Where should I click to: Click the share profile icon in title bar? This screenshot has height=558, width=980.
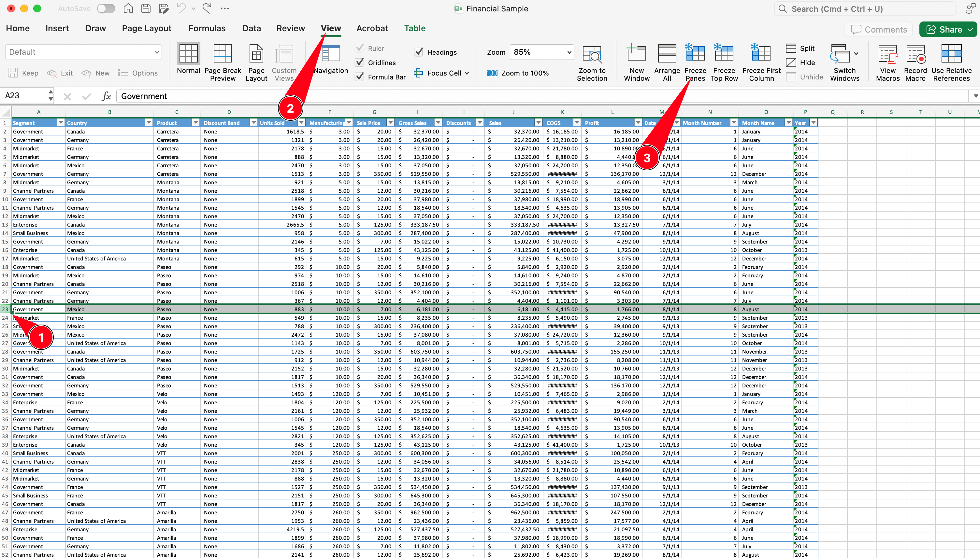coord(970,8)
